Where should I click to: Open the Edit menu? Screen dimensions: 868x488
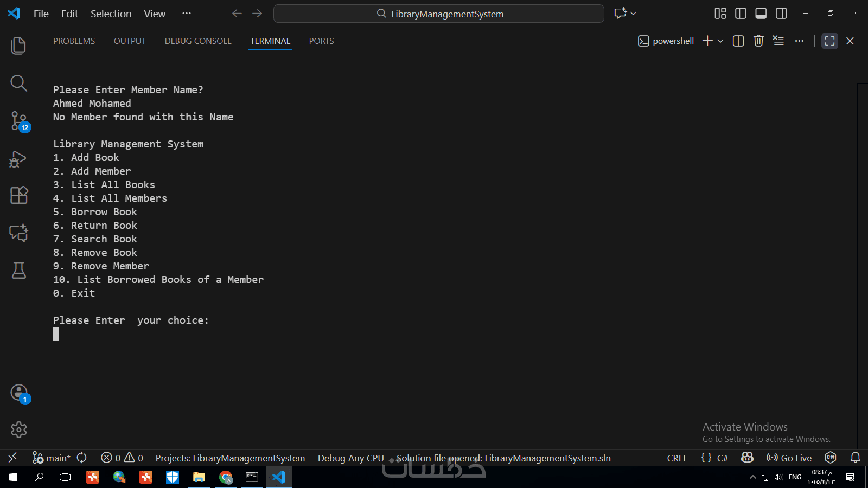(x=69, y=14)
